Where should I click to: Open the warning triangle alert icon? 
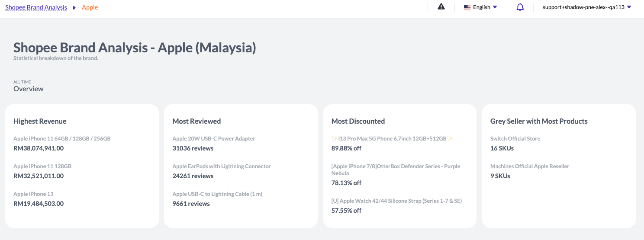pyautogui.click(x=441, y=7)
